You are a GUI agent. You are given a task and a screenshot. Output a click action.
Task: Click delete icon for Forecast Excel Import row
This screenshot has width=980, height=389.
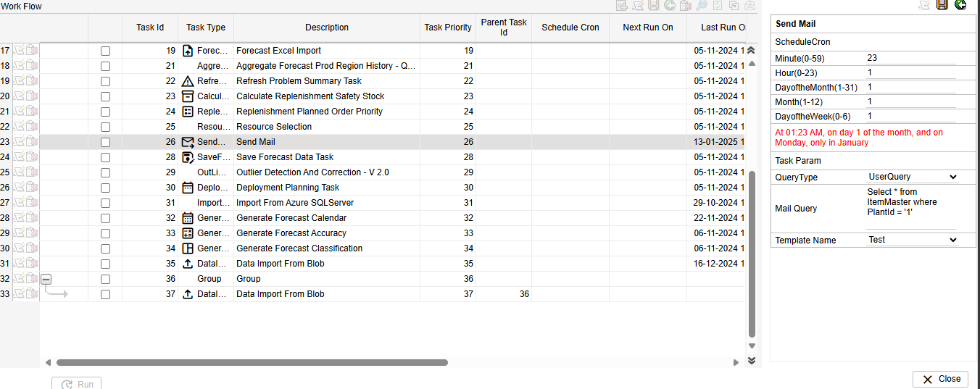32,51
